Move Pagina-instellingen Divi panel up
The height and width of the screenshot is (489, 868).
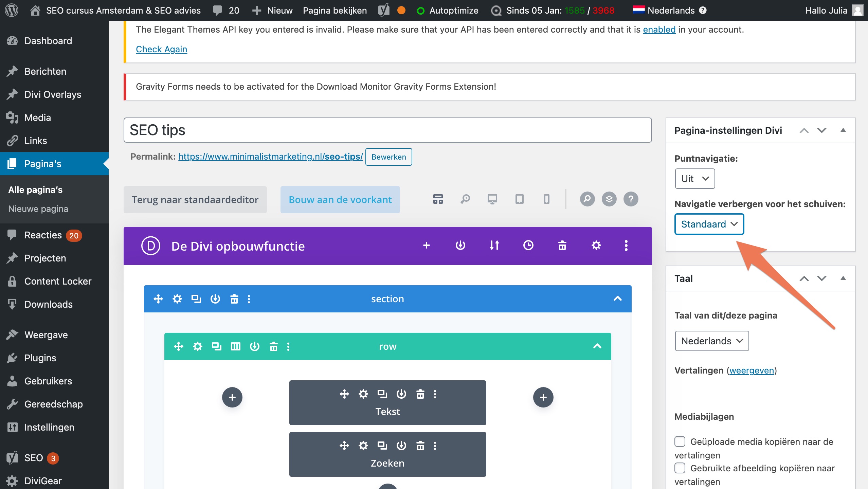[x=804, y=130]
